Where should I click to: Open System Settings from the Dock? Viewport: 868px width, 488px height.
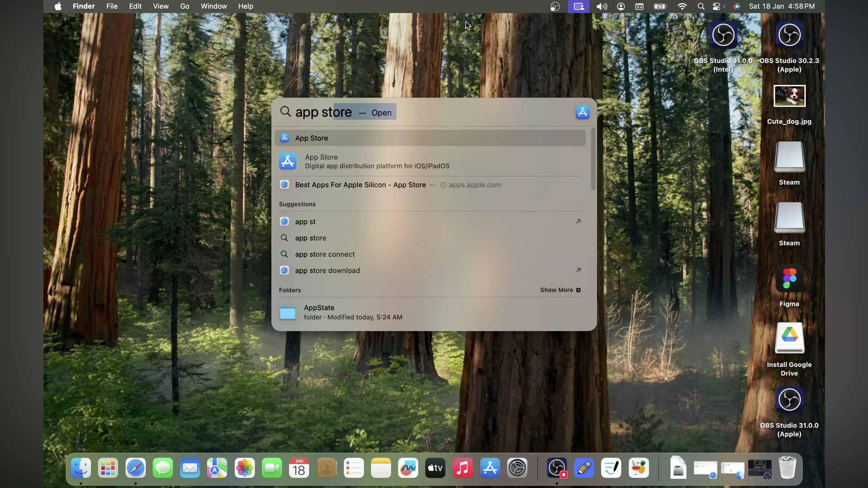(517, 468)
